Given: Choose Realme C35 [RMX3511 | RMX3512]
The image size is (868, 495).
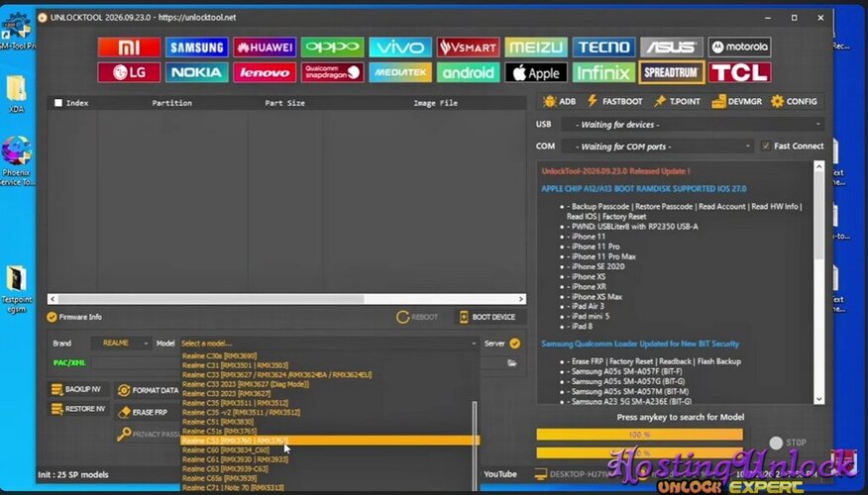Looking at the screenshot, I should (235, 403).
